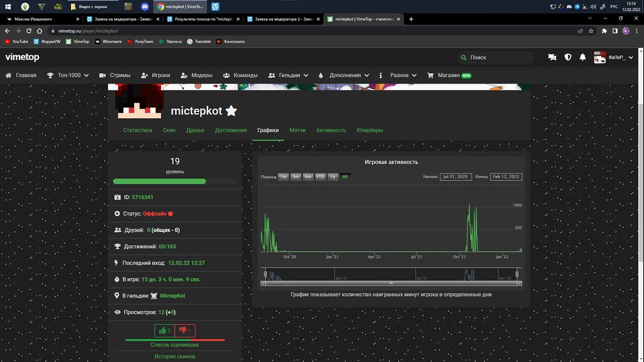Give the player a thumbs up
The height and width of the screenshot is (362, 644).
[x=164, y=331]
